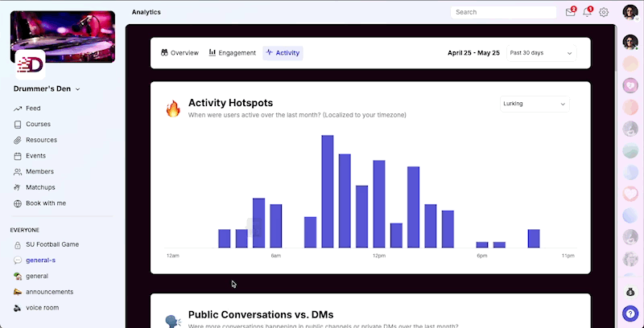Screen dimensions: 644x328
Task: Click the 12pm axis label
Action: coord(379,256)
